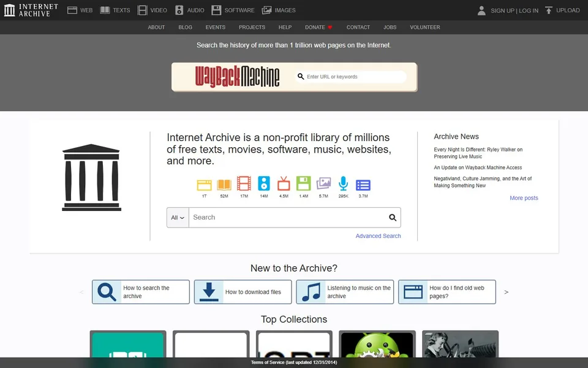Open How to search the archive card
Screen dimensions: 588x368
tap(141, 292)
